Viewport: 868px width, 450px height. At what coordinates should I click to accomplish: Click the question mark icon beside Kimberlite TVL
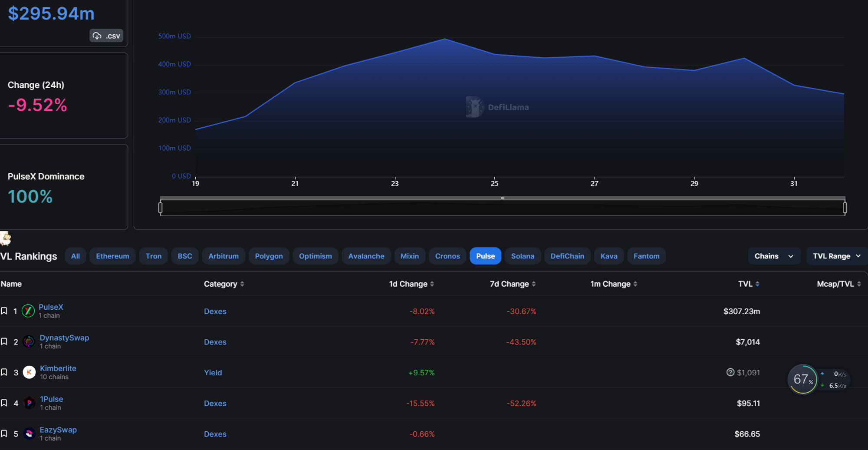pos(730,372)
